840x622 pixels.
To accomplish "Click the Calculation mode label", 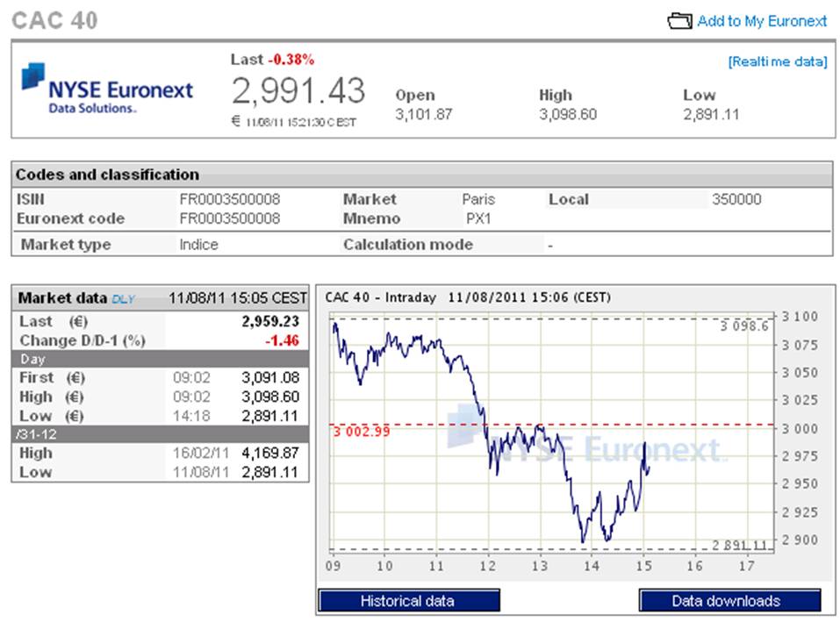I will tap(407, 245).
